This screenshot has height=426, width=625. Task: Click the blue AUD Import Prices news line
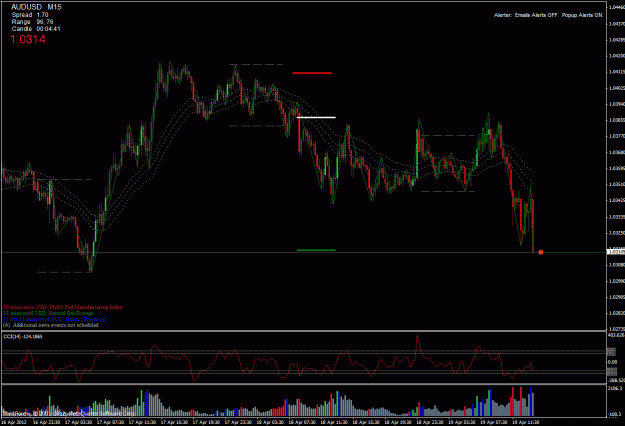[55, 319]
